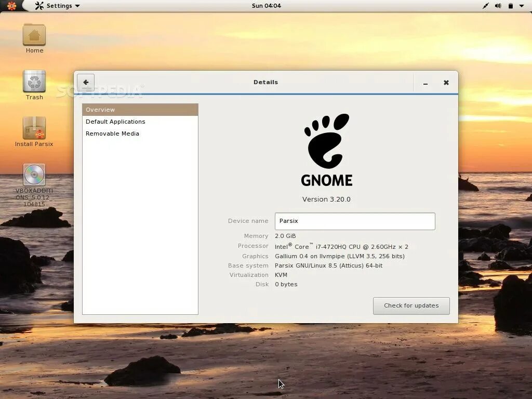Close the Details window
The image size is (532, 399).
pos(446,83)
